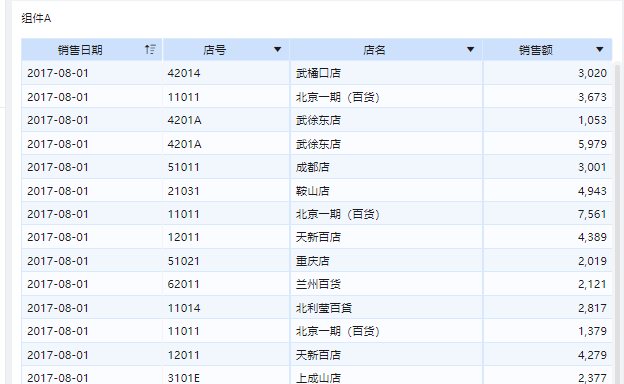Select sales amount cell 3,673
The height and width of the screenshot is (384, 624).
coord(548,97)
